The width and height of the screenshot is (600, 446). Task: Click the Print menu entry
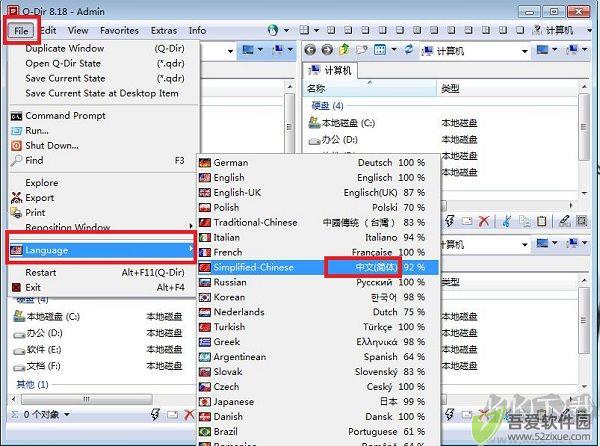[104, 213]
